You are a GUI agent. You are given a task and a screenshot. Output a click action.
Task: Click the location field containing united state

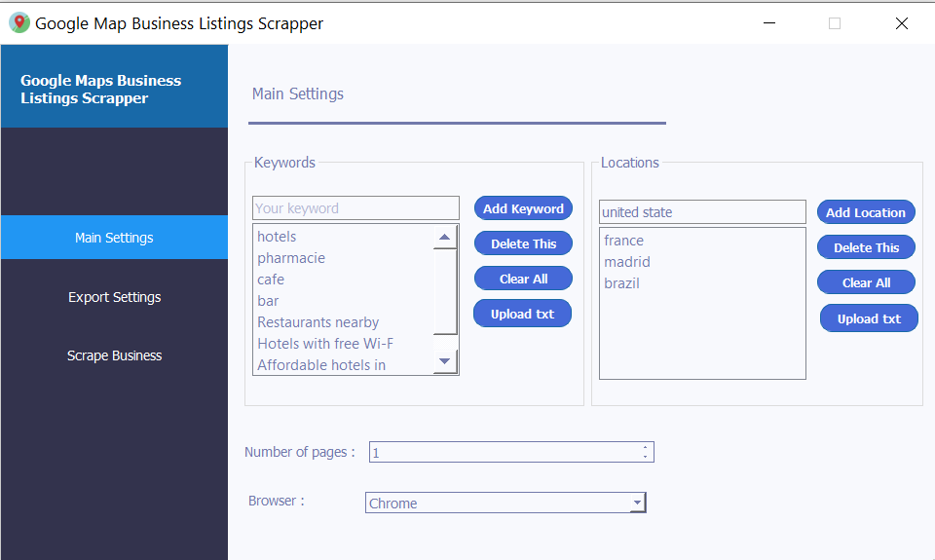click(x=702, y=212)
